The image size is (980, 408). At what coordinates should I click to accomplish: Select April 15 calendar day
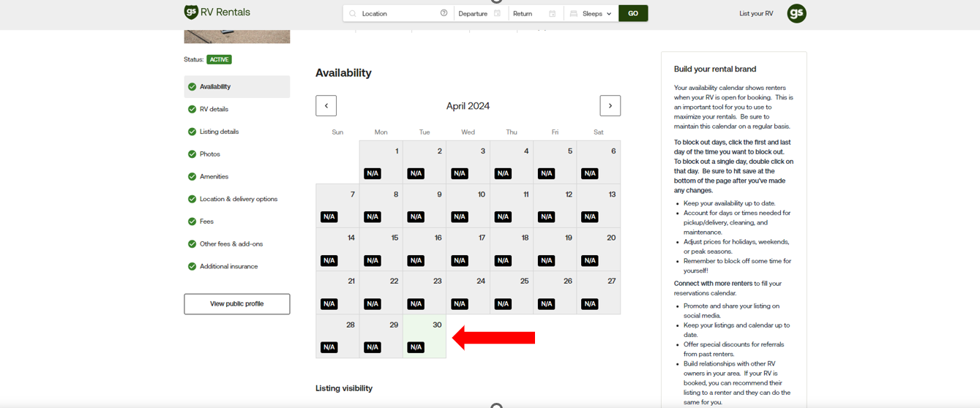click(381, 249)
